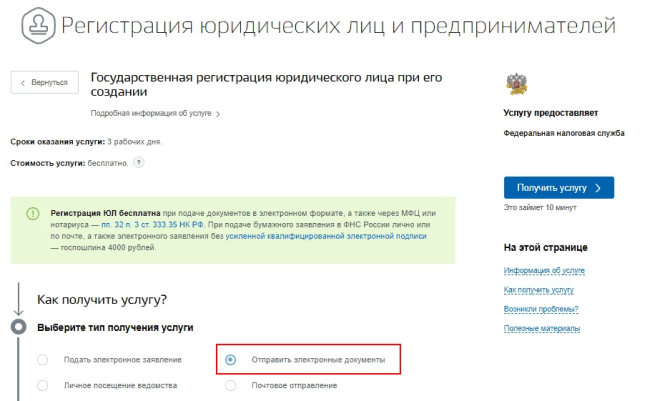Select 'Отправить электронные документы' radio option
This screenshot has height=401, width=660.
(x=230, y=360)
